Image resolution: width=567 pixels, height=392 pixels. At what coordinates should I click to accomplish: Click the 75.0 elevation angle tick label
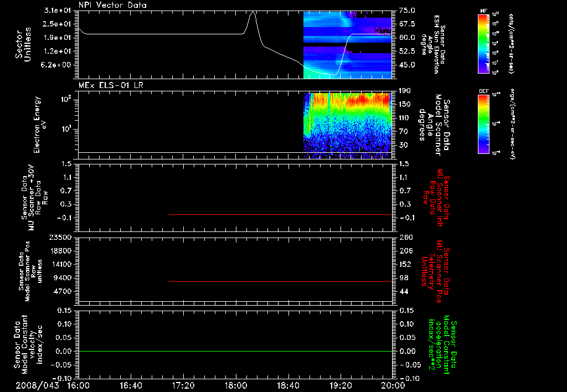pos(407,11)
